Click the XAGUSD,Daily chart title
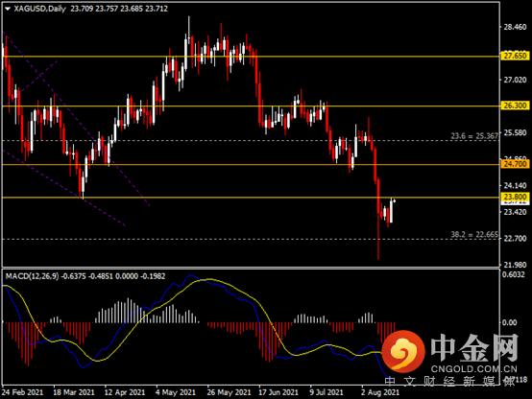The height and width of the screenshot is (399, 532). tap(39, 9)
